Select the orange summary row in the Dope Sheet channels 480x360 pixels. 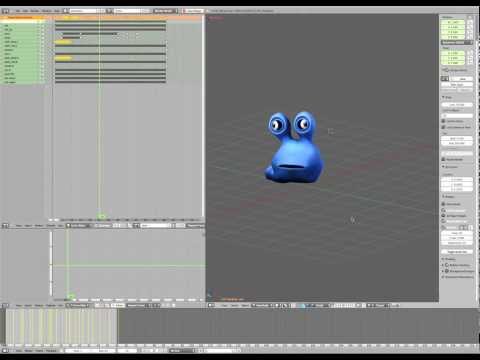coord(23,17)
